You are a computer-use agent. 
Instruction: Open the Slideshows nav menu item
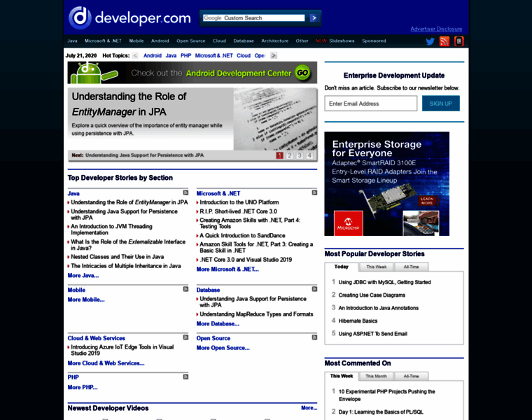[x=342, y=41]
